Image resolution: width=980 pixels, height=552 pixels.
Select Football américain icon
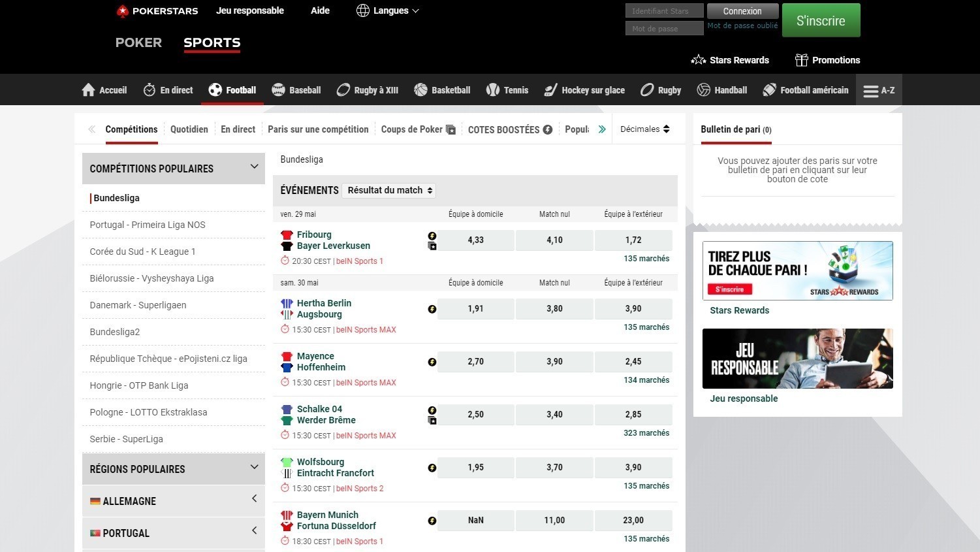770,90
